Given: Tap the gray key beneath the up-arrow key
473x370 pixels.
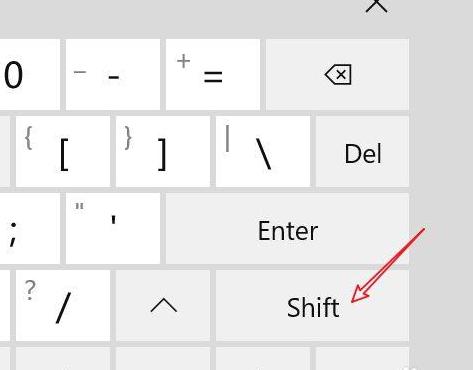Looking at the screenshot, I should pyautogui.click(x=163, y=359).
